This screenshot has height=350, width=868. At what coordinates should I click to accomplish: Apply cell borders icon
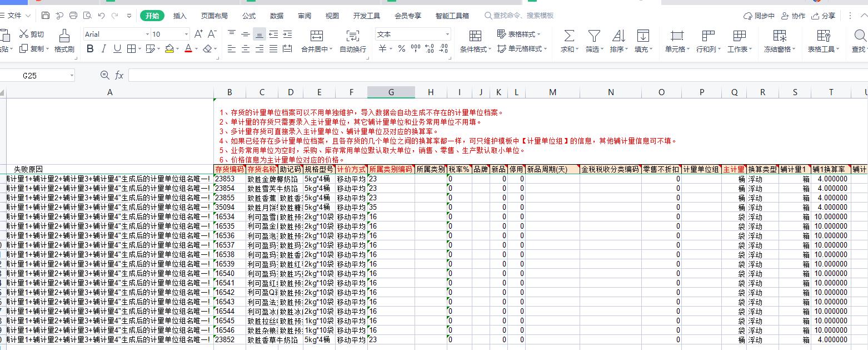(131, 49)
